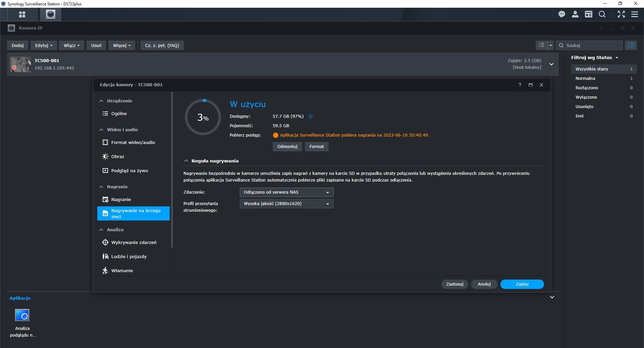Toggle the side panel layout icon
Viewport: 644px width, 348px height.
tap(631, 45)
